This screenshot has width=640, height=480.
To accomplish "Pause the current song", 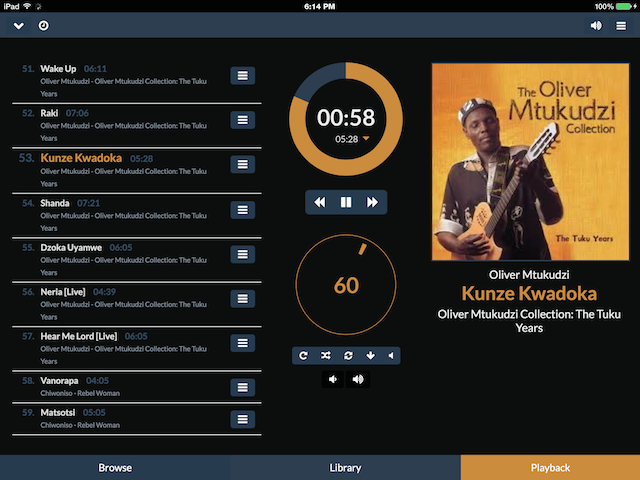I will click(346, 202).
